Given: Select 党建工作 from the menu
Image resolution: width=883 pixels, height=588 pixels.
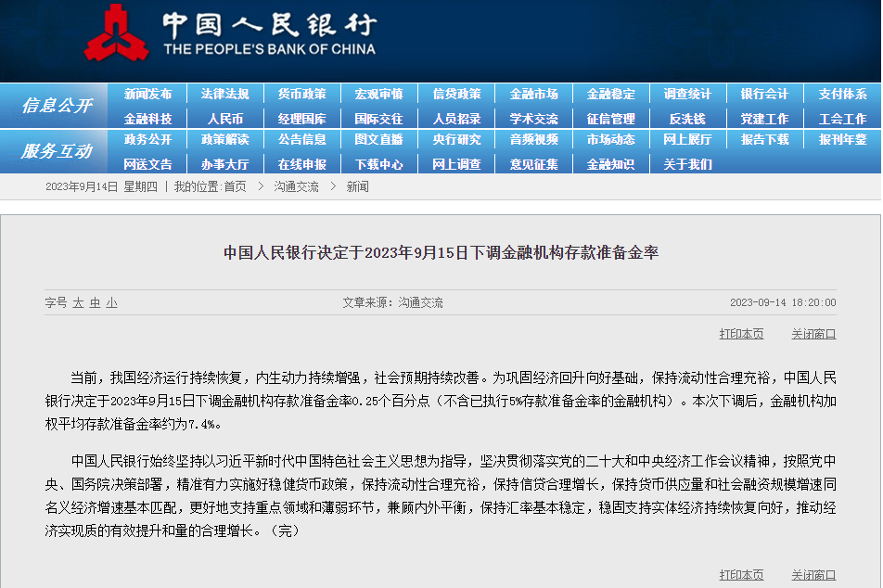Looking at the screenshot, I should pos(764,119).
